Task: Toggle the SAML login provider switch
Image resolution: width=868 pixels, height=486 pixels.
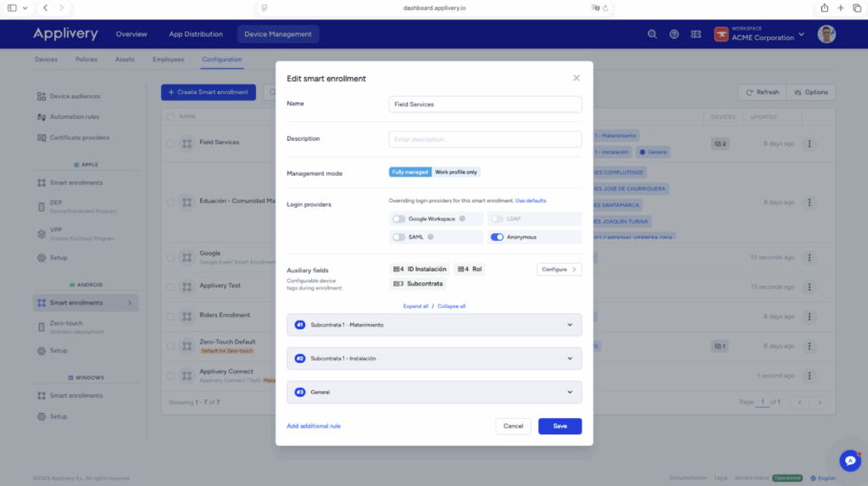Action: pos(398,237)
